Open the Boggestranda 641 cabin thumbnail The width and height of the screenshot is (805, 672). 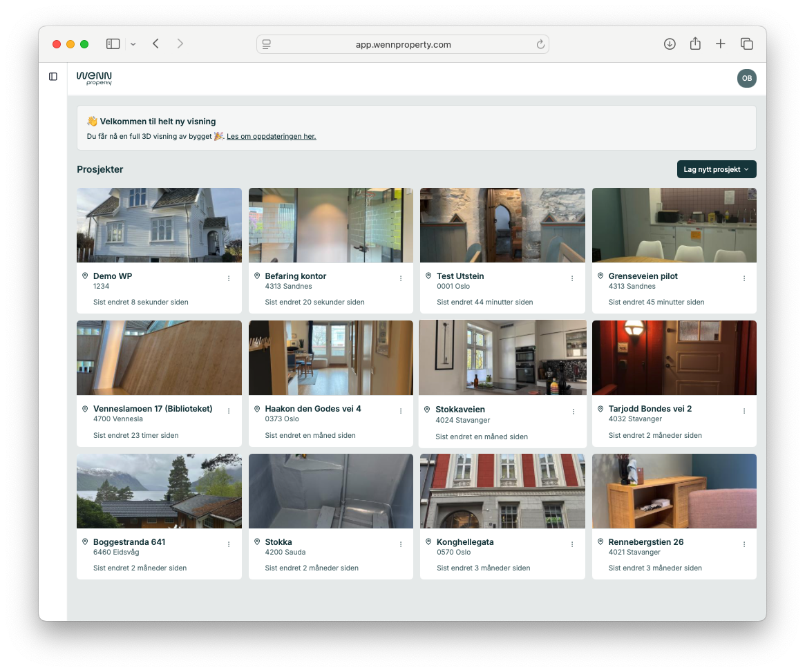point(159,491)
